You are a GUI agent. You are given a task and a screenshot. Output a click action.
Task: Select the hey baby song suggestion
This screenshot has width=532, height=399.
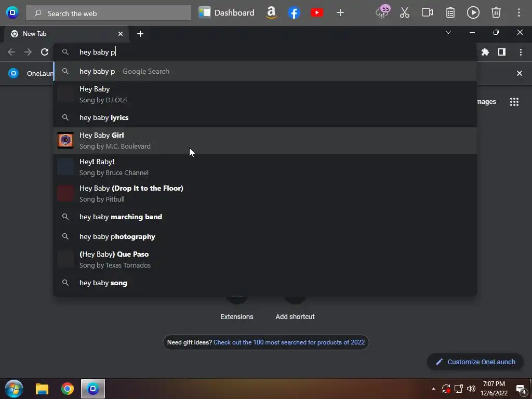tap(264, 283)
